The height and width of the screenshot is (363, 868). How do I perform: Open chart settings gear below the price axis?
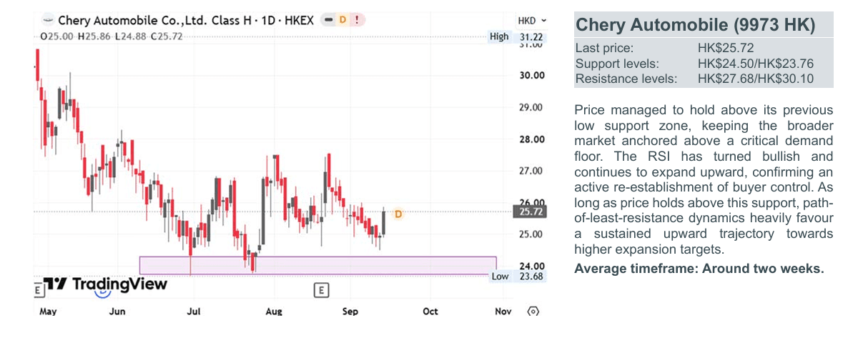click(x=532, y=312)
